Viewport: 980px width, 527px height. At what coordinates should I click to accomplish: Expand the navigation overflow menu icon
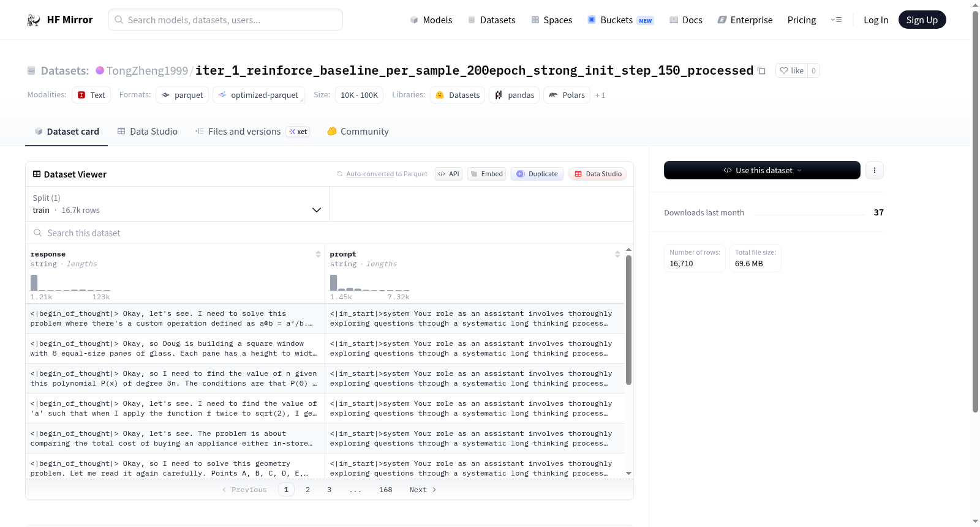tap(836, 20)
